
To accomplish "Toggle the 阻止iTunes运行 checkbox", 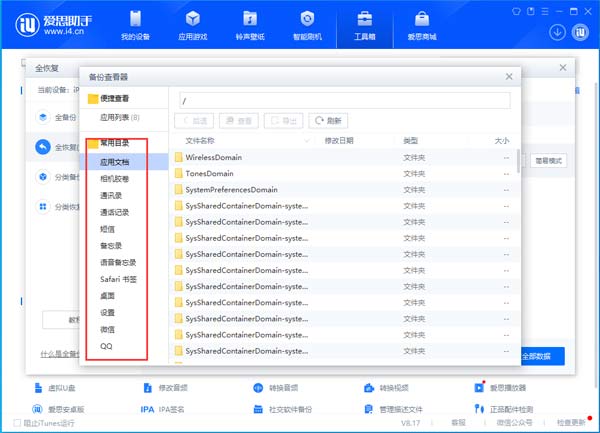I will pos(17,423).
